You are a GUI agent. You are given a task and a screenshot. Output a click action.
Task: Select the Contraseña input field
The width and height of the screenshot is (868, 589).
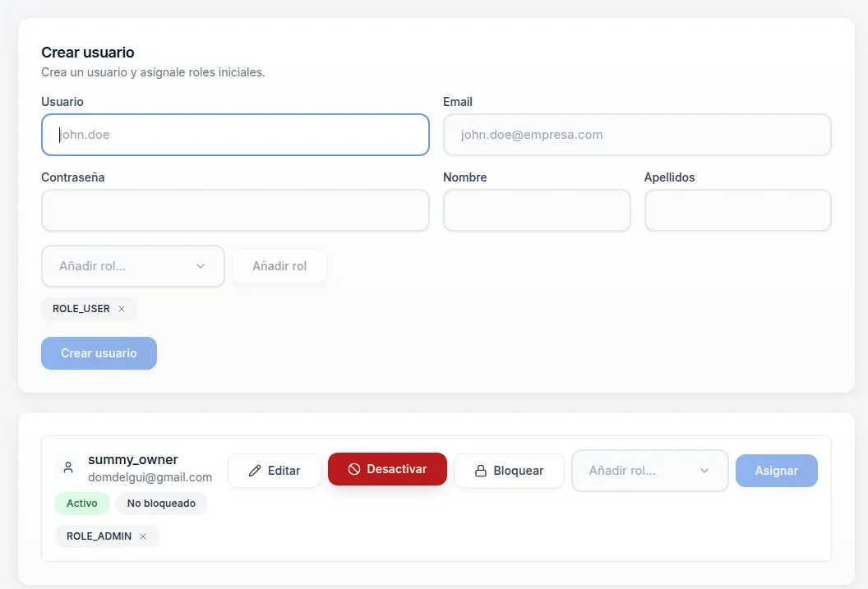(235, 210)
